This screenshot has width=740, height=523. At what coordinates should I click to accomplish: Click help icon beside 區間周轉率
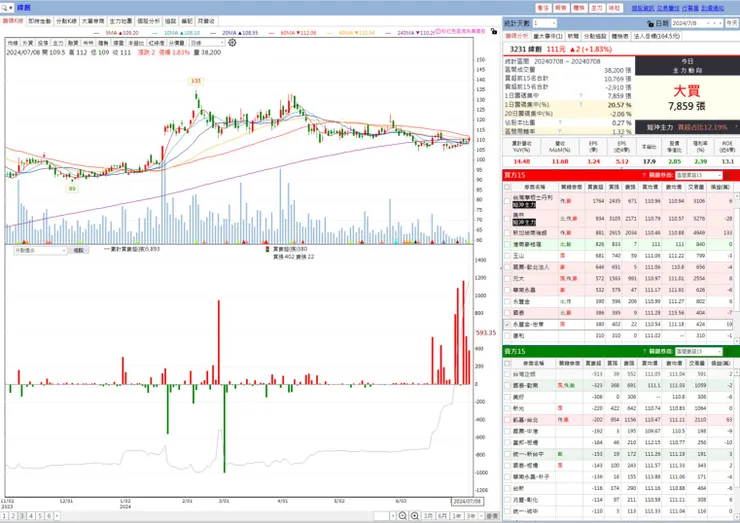point(560,132)
